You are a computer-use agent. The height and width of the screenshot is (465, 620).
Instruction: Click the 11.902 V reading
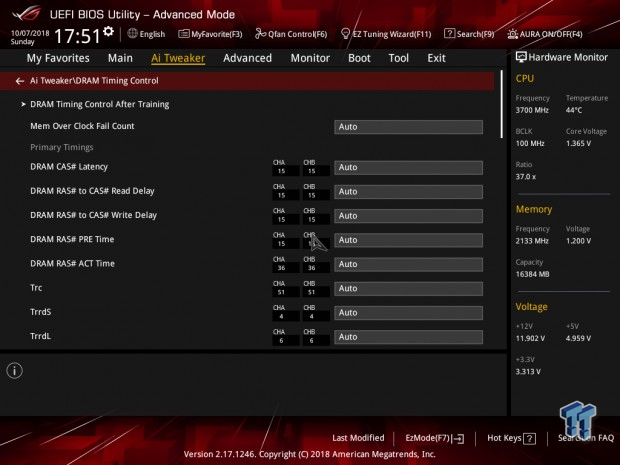click(530, 338)
